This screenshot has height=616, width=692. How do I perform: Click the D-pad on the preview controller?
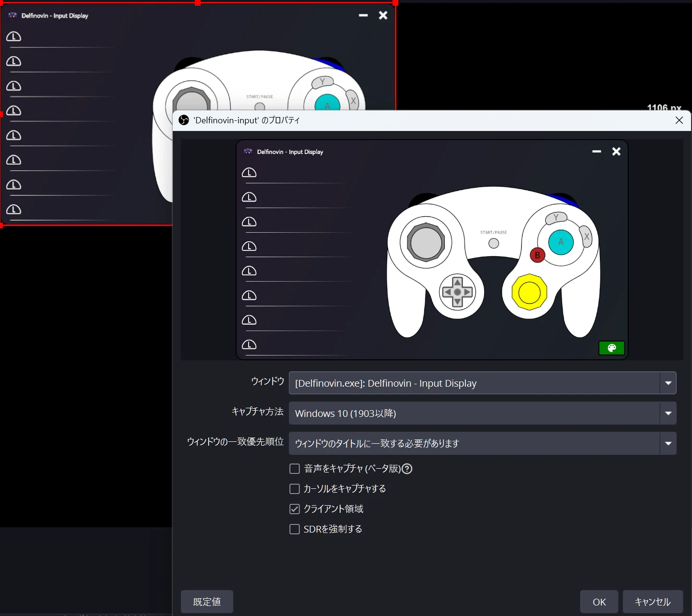(x=457, y=292)
